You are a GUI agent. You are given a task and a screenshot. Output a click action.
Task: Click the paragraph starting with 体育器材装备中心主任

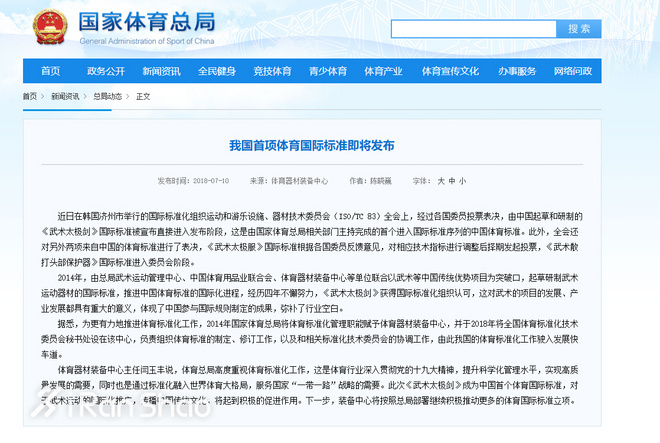310,385
